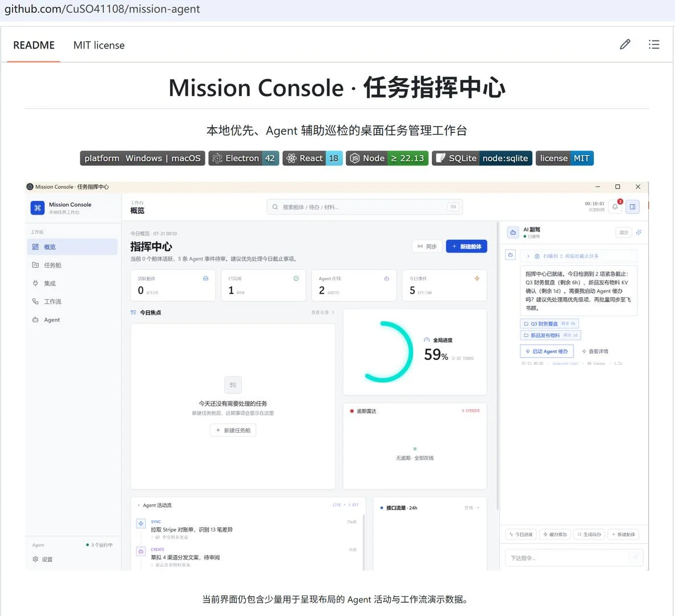Click the 全局进度 gauge icon
The image size is (675, 616).
427,340
